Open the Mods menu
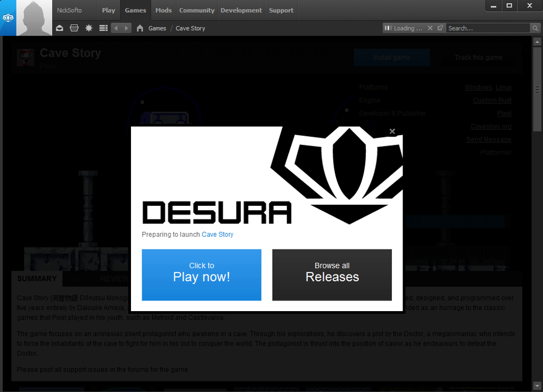This screenshot has height=392, width=543. 163,11
